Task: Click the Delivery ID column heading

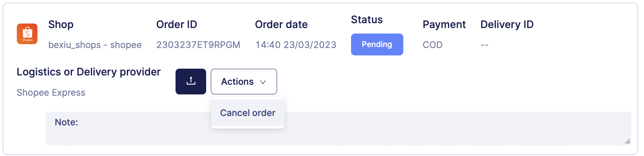Action: (x=507, y=24)
